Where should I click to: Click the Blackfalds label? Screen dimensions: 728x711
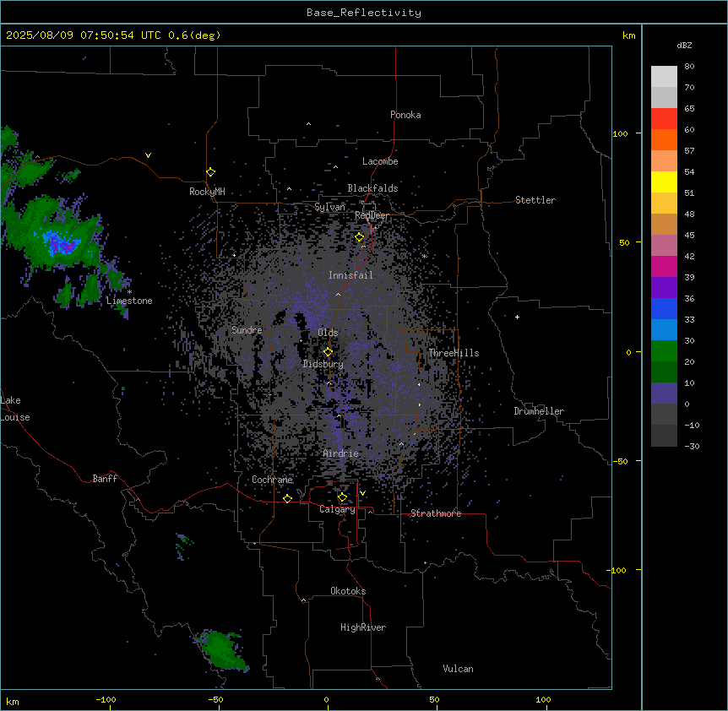(372, 188)
